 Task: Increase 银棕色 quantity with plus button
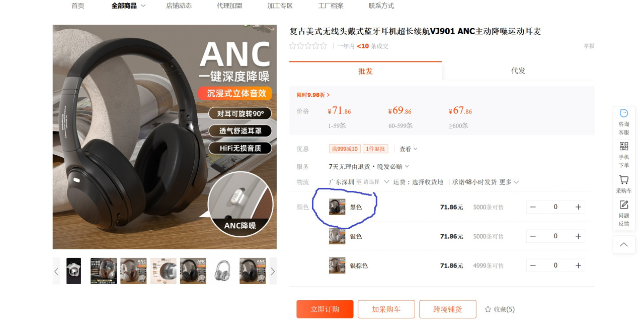578,265
